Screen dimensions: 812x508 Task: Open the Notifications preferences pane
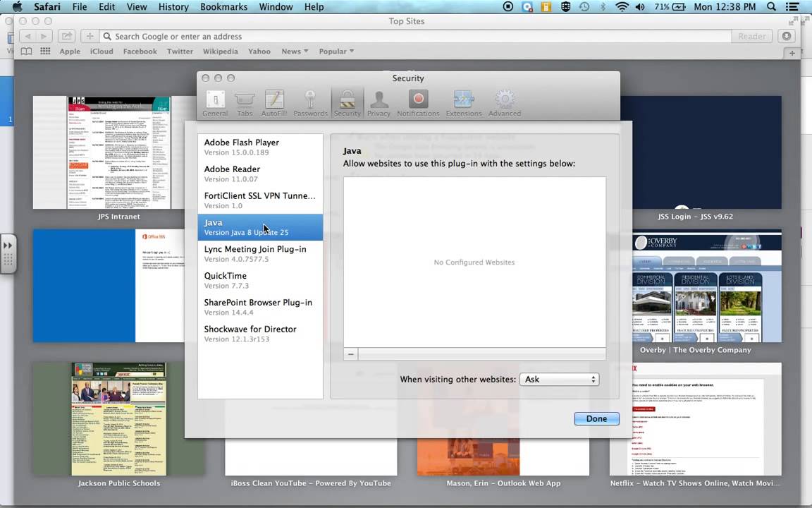(x=418, y=103)
